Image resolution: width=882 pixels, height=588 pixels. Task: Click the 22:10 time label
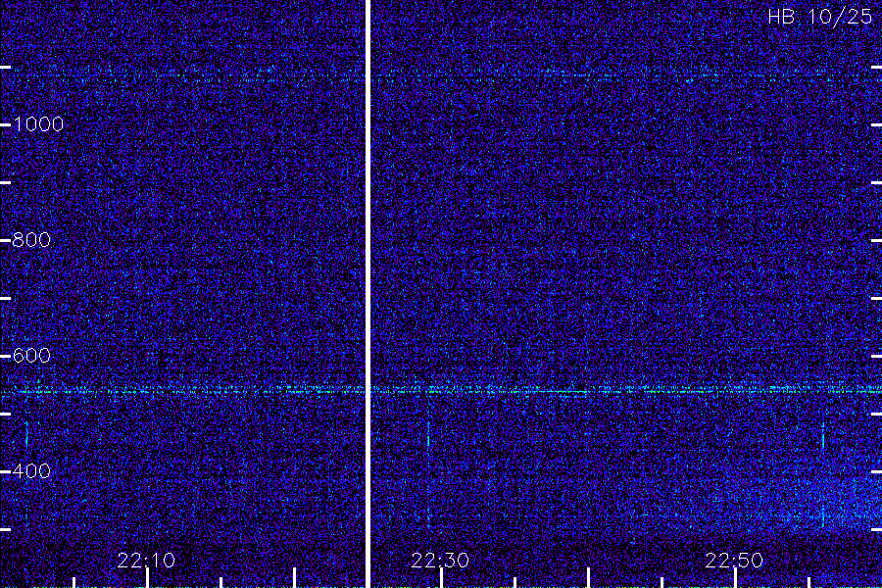(146, 561)
